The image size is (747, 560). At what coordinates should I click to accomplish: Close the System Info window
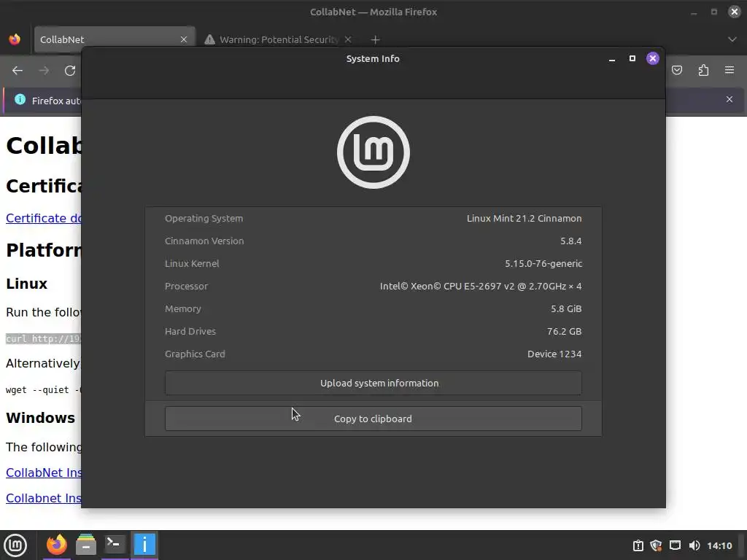653,58
